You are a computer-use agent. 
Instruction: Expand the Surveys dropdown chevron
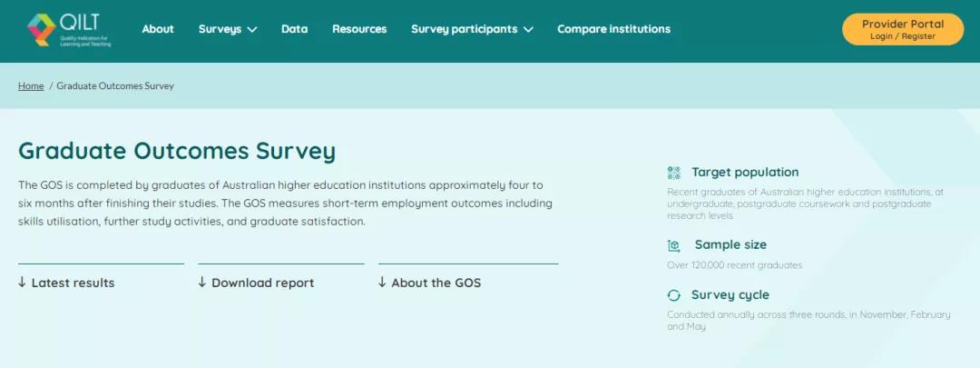[252, 29]
